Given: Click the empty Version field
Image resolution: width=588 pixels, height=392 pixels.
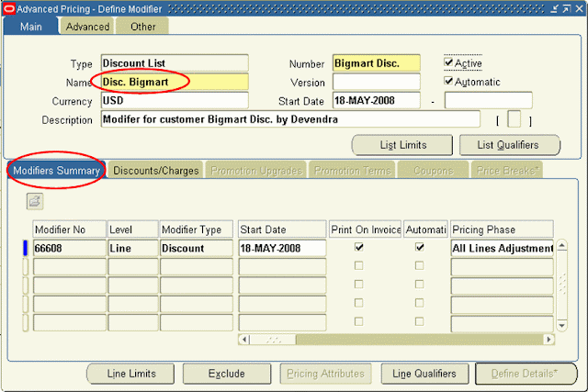Looking at the screenshot, I should click(x=377, y=82).
